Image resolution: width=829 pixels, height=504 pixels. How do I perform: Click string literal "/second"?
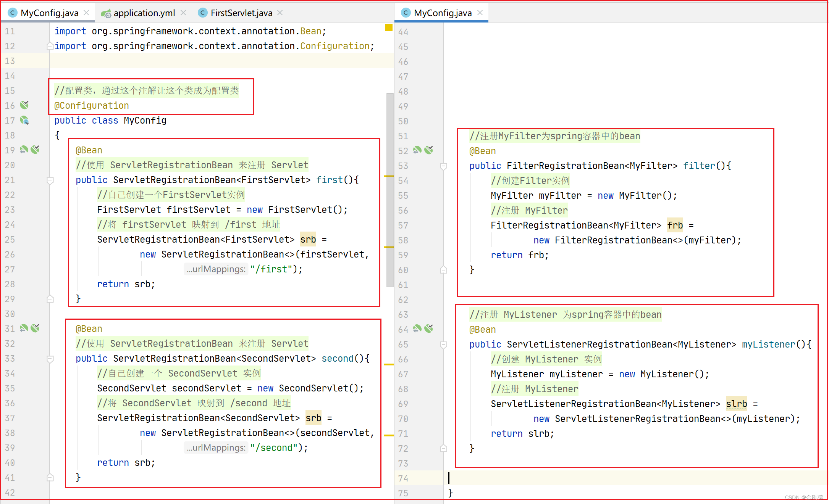coord(274,448)
